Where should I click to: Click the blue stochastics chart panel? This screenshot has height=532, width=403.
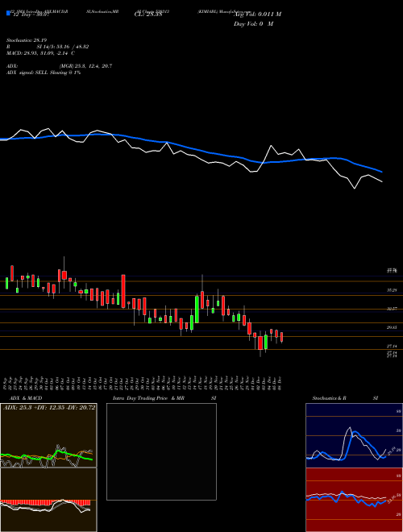354,435
